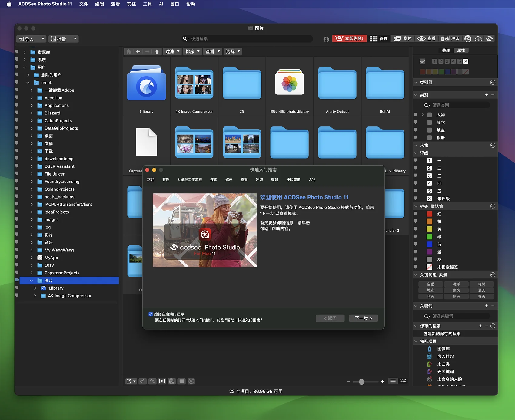Open 冲印 (Develop) mode in the toolbar
Image resolution: width=515 pixels, height=420 pixels.
pos(450,39)
